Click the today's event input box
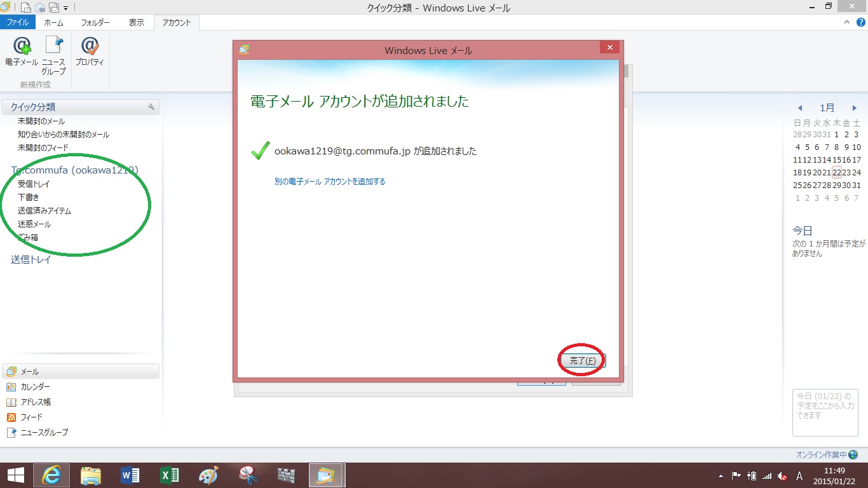The width and height of the screenshot is (868, 488). [x=825, y=412]
